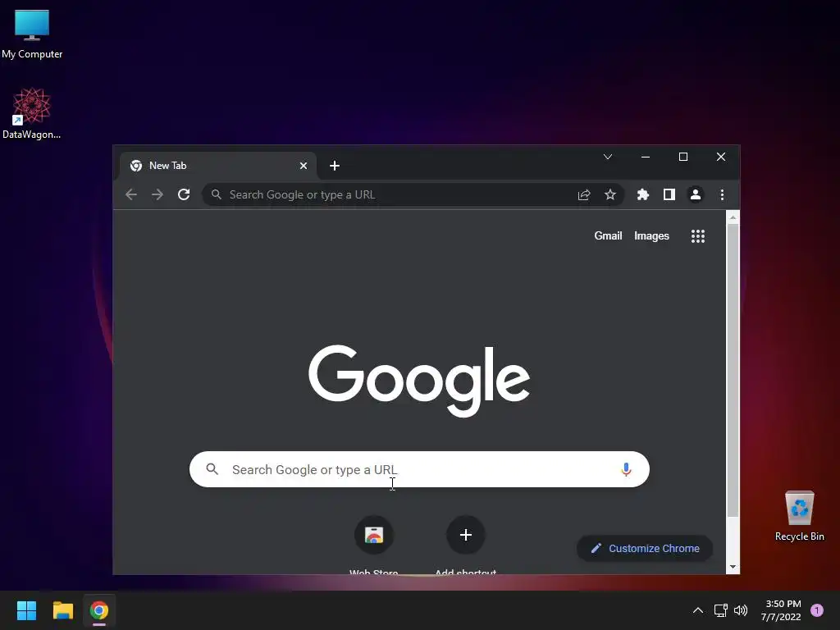840x630 pixels.
Task: Close the New Tab tab
Action: [304, 166]
